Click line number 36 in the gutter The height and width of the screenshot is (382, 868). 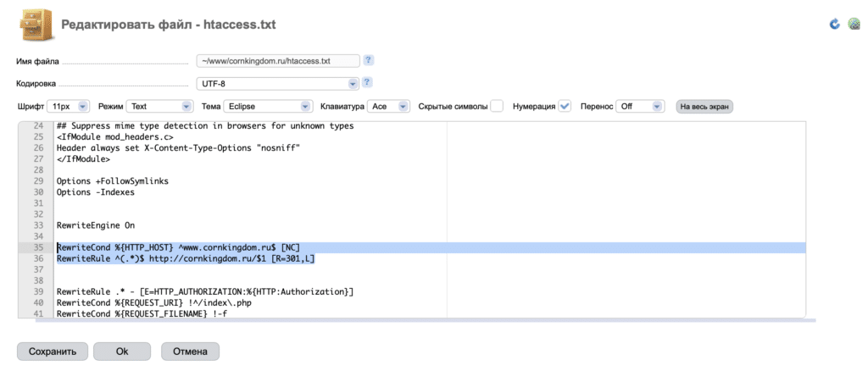pyautogui.click(x=37, y=258)
